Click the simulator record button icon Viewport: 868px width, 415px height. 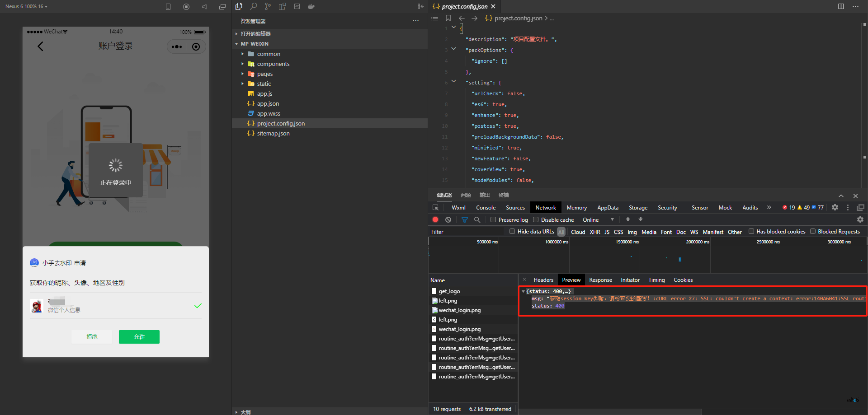coord(186,7)
